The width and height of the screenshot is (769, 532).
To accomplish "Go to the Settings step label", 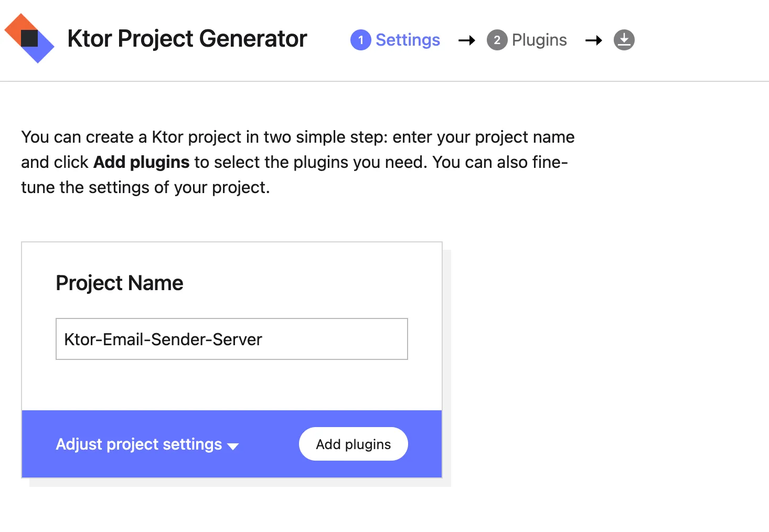I will point(408,40).
